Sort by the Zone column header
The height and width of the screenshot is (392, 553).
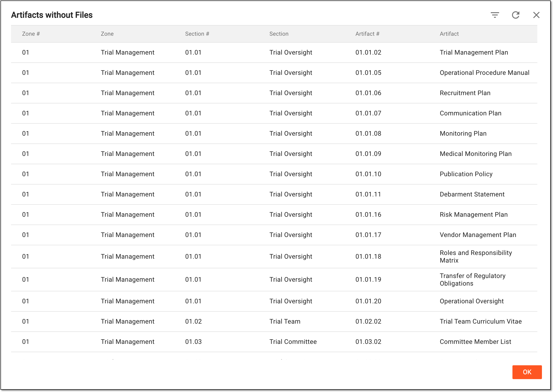(x=107, y=34)
